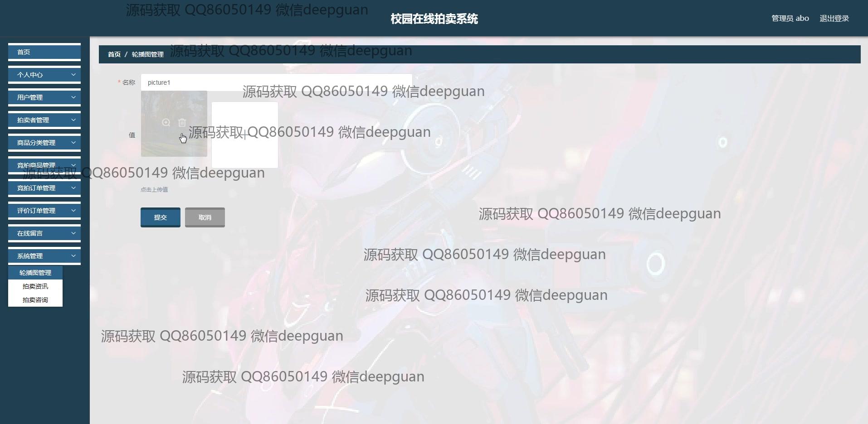Cancel editing with 取消 button
The height and width of the screenshot is (424, 868).
pos(205,217)
